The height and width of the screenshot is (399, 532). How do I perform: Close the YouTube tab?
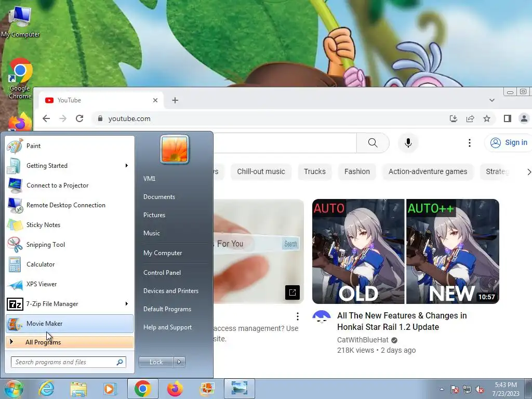(x=155, y=100)
